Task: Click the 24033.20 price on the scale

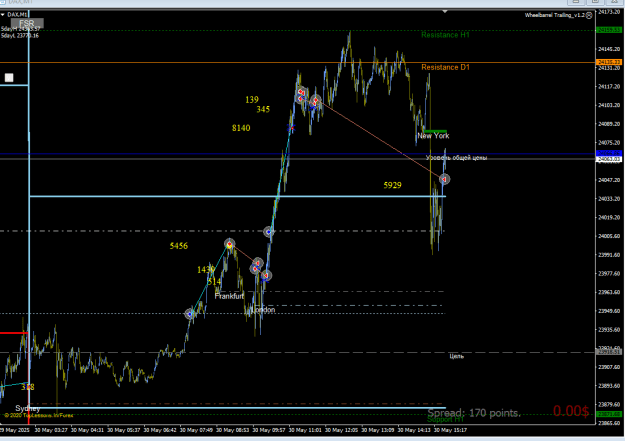Action: click(x=609, y=199)
